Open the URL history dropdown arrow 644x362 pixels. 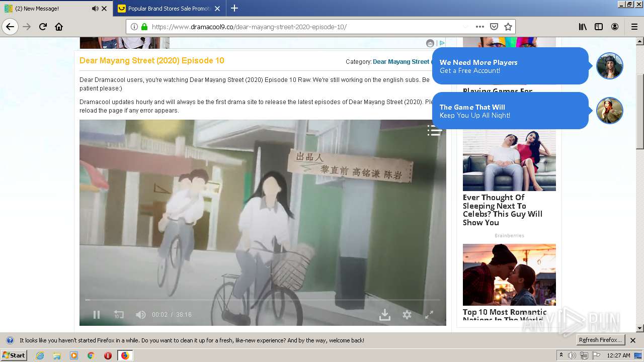pos(465,27)
